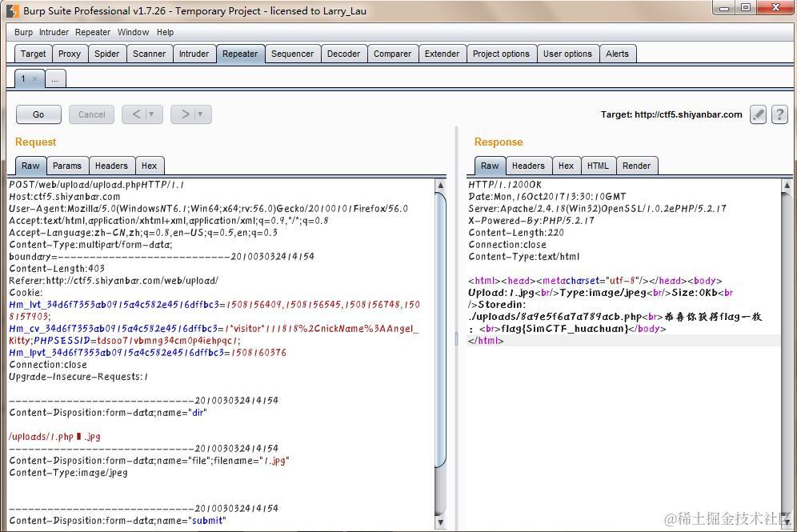Click the POST /web/upload/upload.php request line
The image size is (797, 532).
[x=97, y=185]
